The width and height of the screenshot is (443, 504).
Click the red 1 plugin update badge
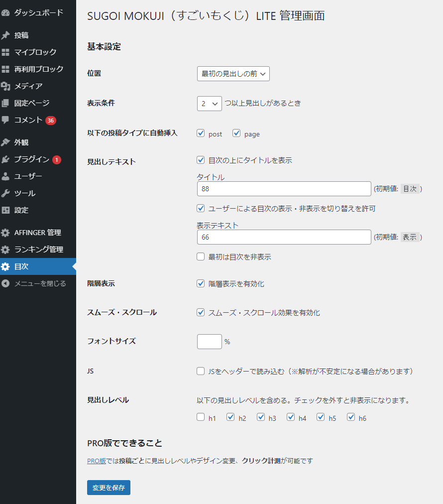(x=57, y=160)
